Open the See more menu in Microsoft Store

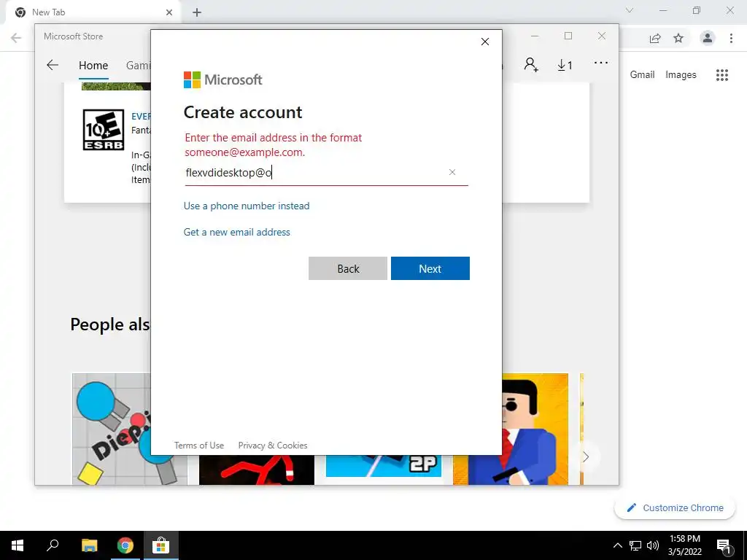(x=601, y=63)
